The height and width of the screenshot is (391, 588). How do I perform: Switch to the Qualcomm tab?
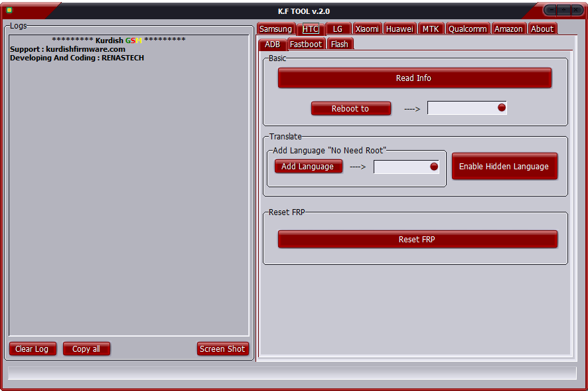click(x=468, y=29)
